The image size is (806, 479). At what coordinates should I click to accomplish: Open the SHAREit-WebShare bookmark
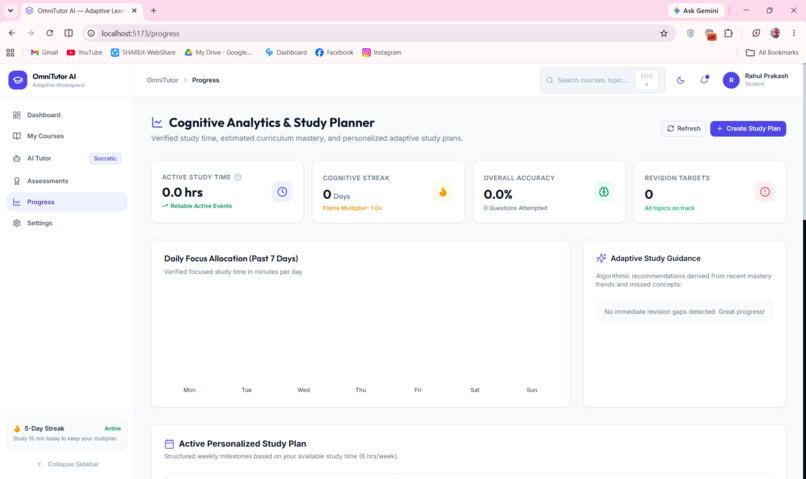click(143, 52)
